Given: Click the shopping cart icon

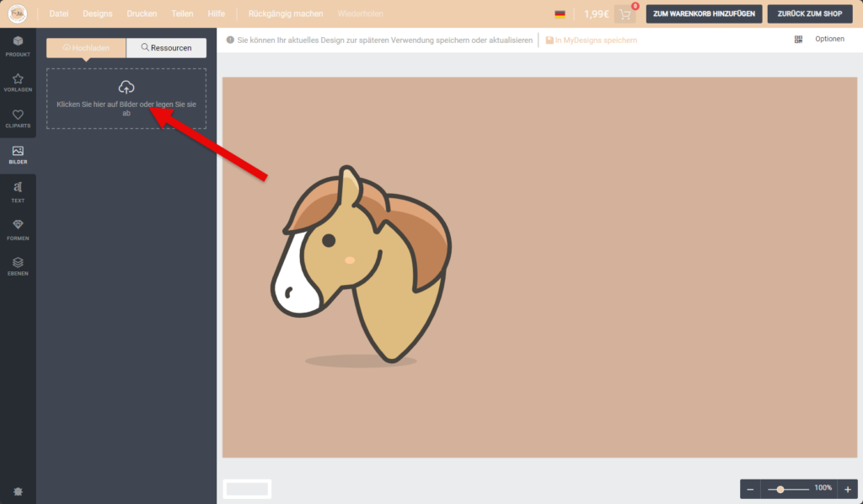Looking at the screenshot, I should tap(624, 14).
